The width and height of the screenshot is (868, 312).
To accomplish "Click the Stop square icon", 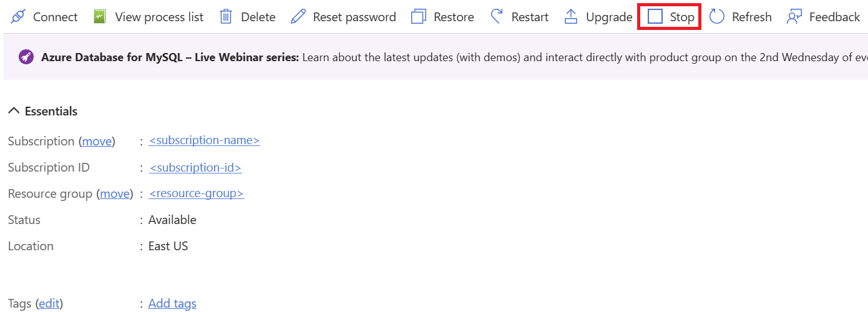I will (655, 17).
